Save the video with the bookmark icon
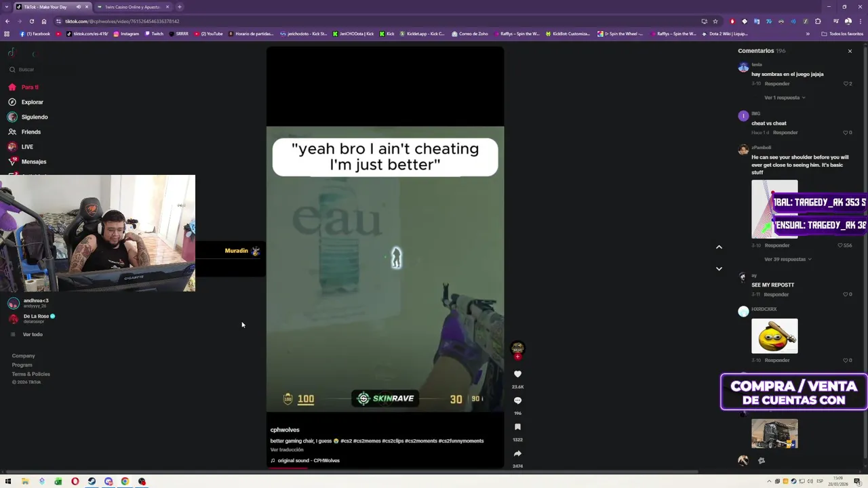 click(517, 427)
